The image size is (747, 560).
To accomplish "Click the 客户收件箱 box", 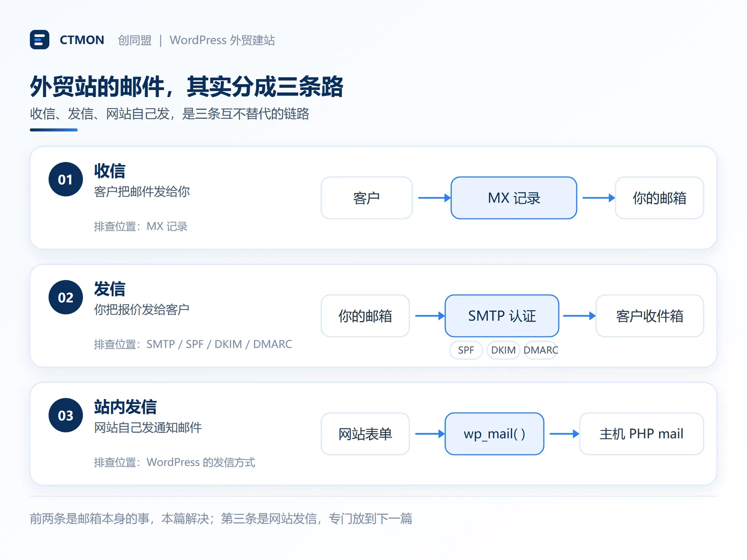I will pos(649,316).
